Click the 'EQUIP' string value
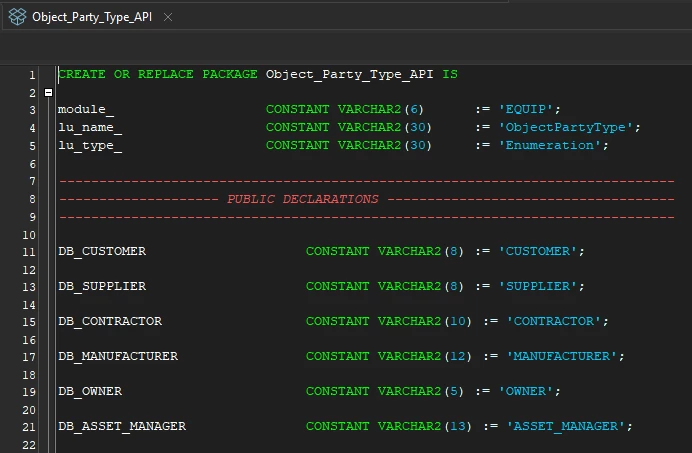Viewport: 692px width, 453px height. [525, 109]
